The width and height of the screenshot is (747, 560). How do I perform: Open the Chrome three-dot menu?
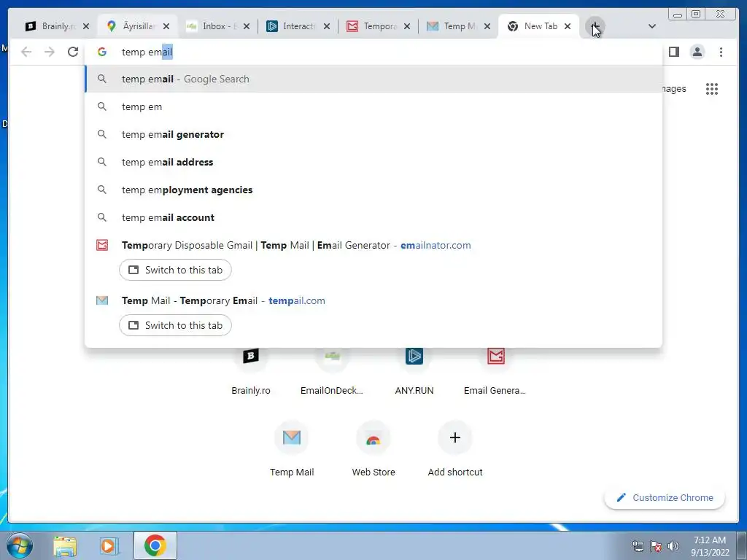click(x=721, y=52)
